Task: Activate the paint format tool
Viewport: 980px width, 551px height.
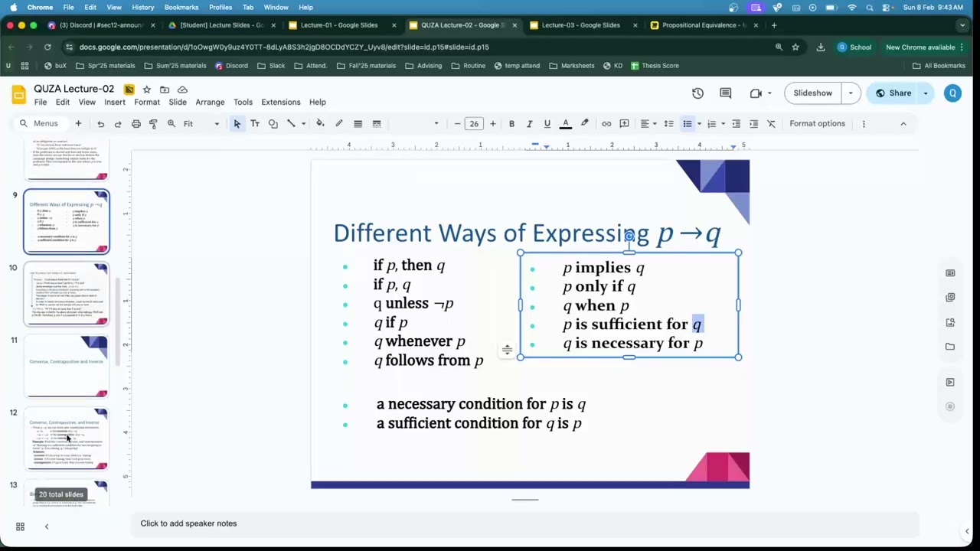Action: click(153, 123)
